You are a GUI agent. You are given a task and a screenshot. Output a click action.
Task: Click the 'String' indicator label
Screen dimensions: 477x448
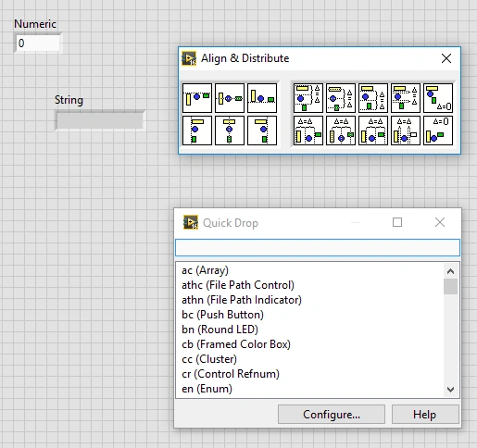[69, 100]
